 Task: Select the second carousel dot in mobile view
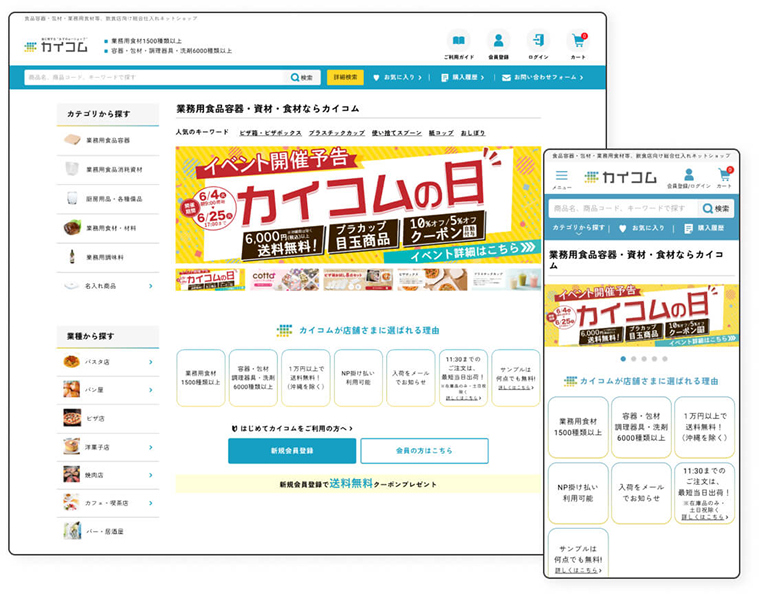pyautogui.click(x=634, y=359)
